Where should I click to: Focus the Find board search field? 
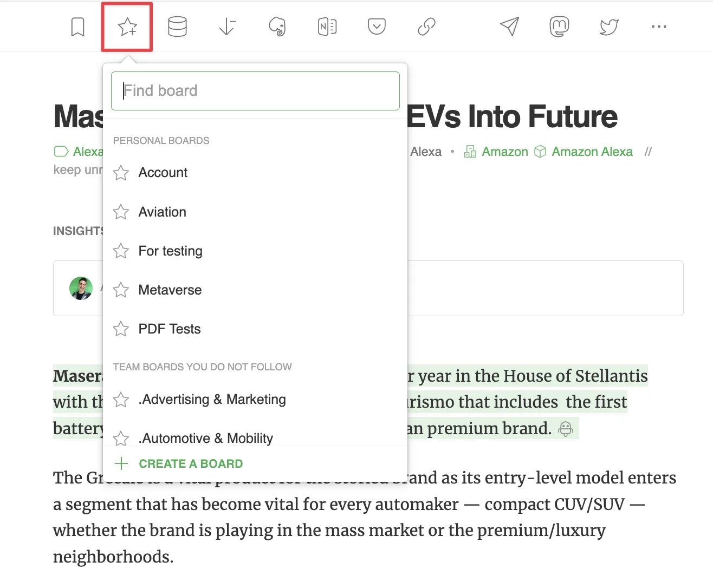pos(255,91)
